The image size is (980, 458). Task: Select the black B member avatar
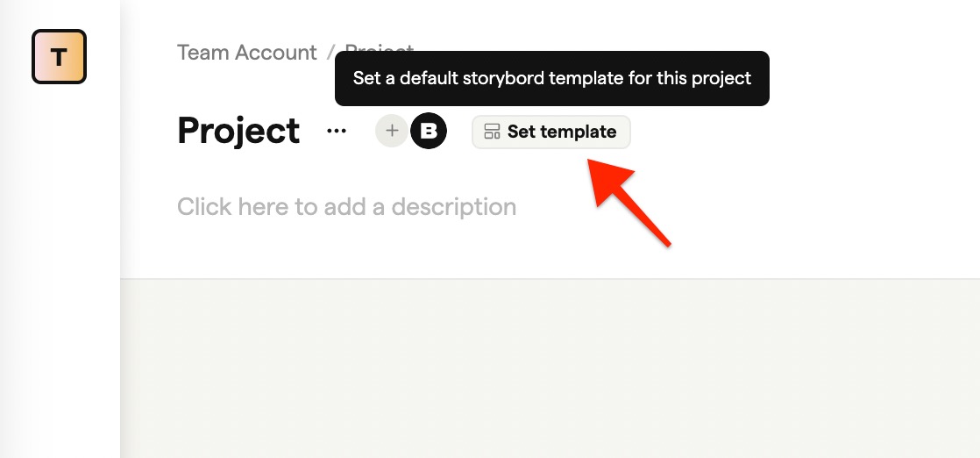click(x=429, y=131)
